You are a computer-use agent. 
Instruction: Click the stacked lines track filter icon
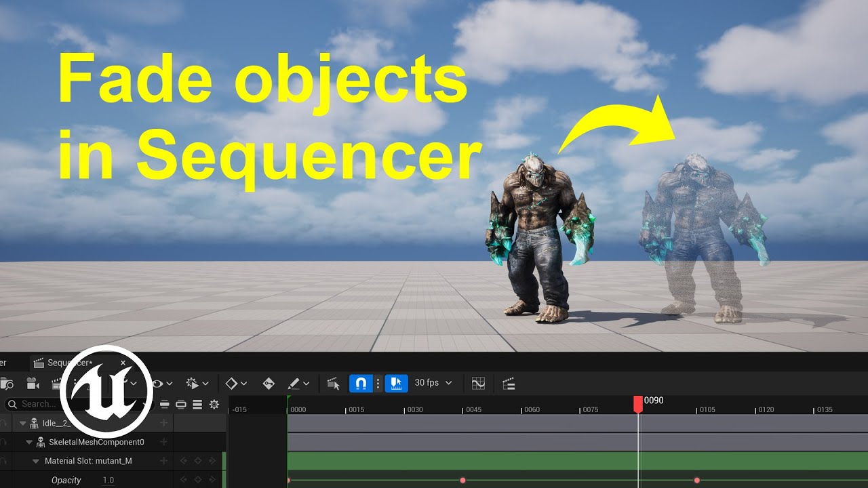point(197,405)
